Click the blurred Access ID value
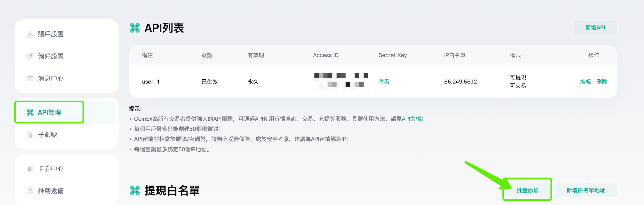 [341, 82]
